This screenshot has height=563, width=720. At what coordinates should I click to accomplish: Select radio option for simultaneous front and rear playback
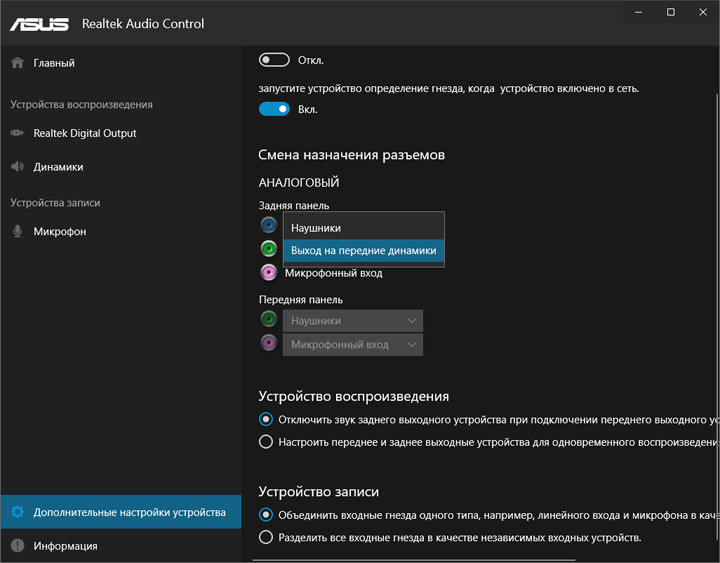(266, 441)
